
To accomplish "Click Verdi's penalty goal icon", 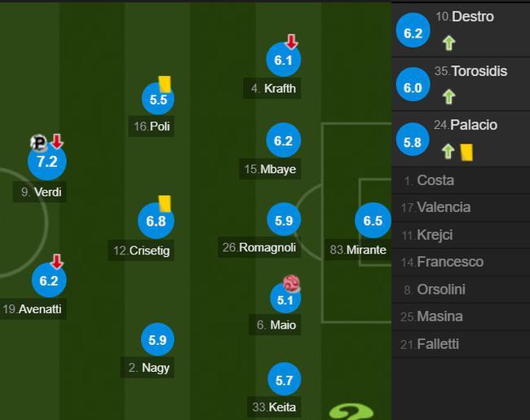I will click(39, 143).
